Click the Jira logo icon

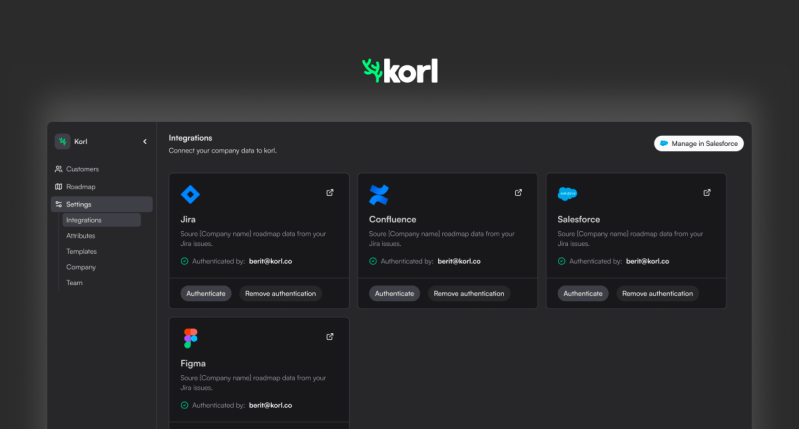coord(190,194)
